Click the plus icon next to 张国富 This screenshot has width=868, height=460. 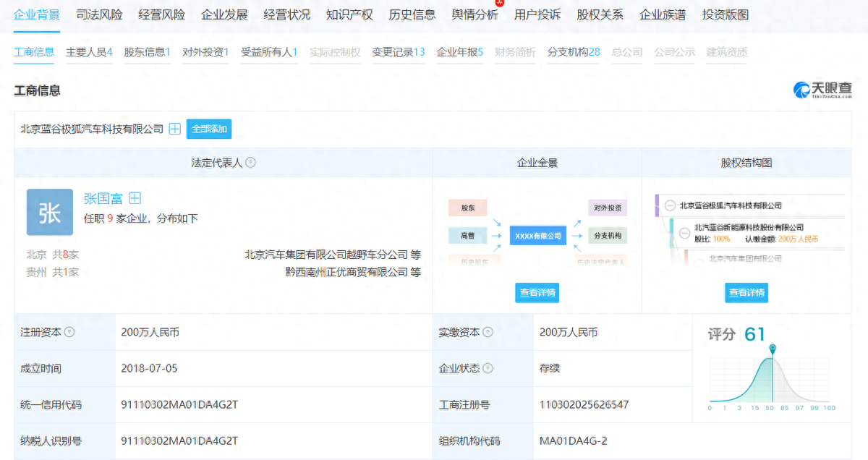coord(135,199)
